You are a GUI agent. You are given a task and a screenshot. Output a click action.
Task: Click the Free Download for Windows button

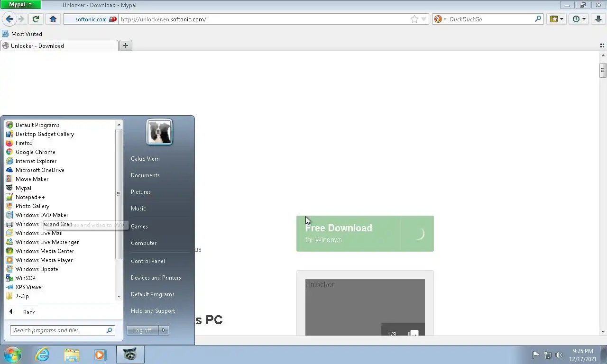click(365, 234)
